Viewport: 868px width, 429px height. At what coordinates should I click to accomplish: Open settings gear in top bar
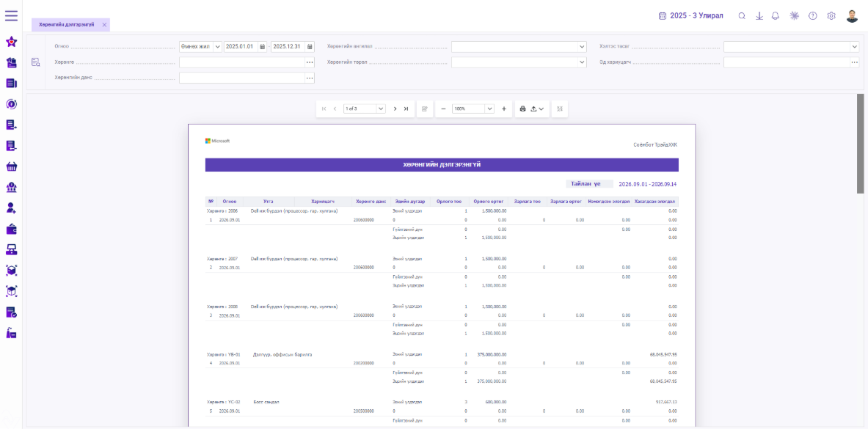pyautogui.click(x=831, y=16)
